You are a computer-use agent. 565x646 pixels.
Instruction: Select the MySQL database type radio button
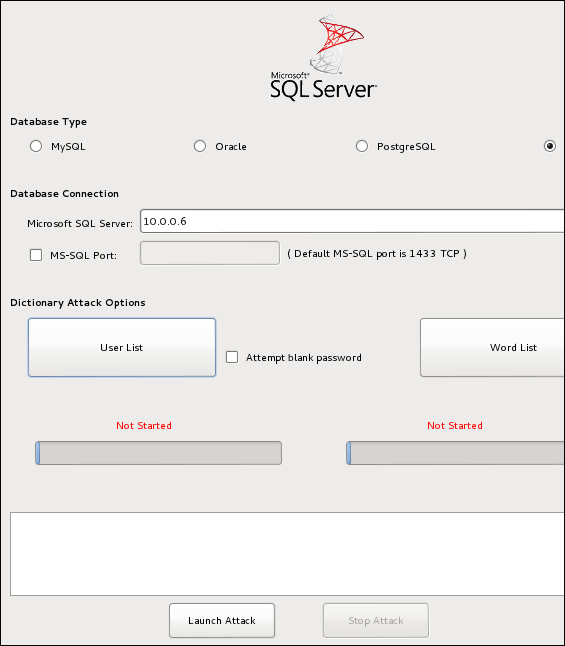pyautogui.click(x=36, y=146)
